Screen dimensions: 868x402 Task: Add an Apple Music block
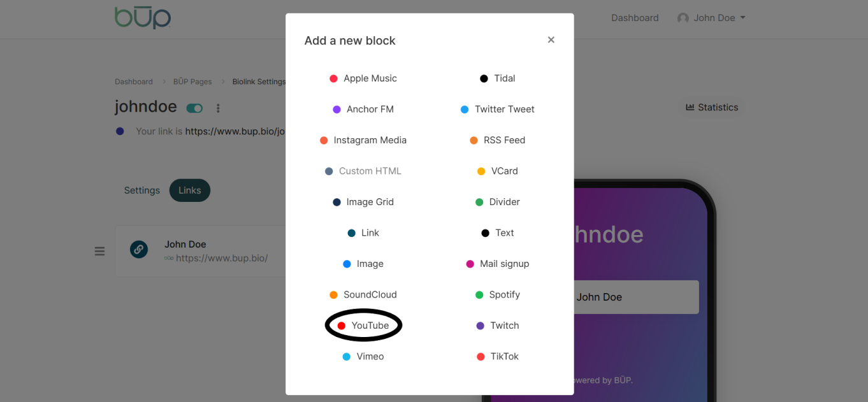click(363, 78)
